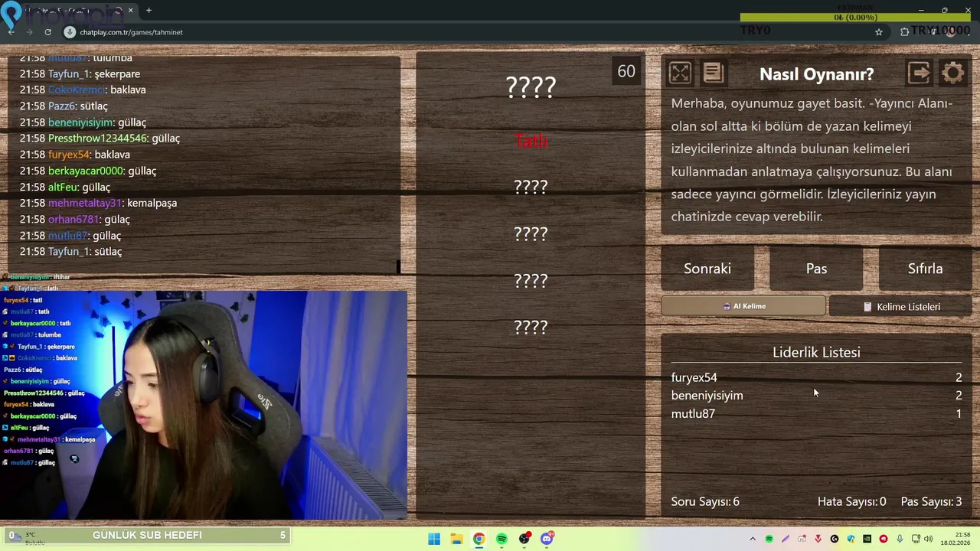Click chat message by mehmetaltay31: kemalpaşa
This screenshot has height=551, width=980.
(x=98, y=203)
